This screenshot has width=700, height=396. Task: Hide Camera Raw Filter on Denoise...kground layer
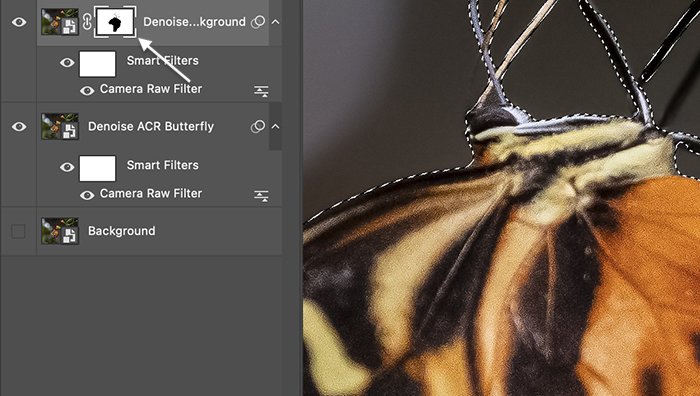[87, 91]
